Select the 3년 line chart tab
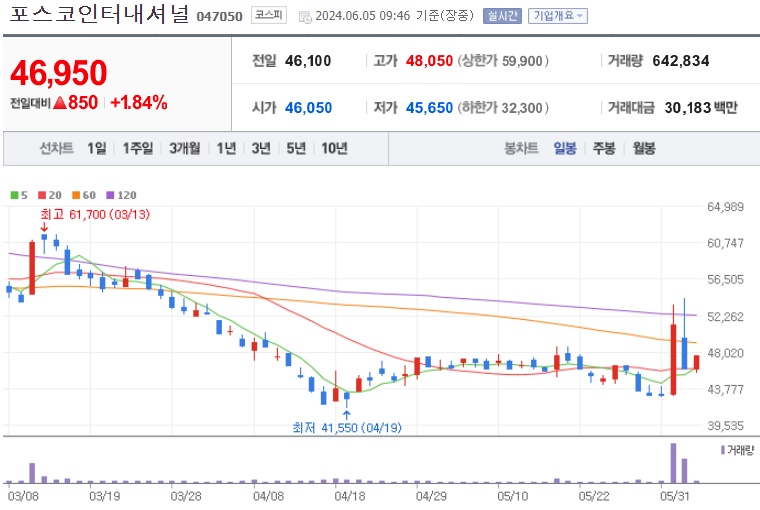760x510 pixels. (261, 148)
